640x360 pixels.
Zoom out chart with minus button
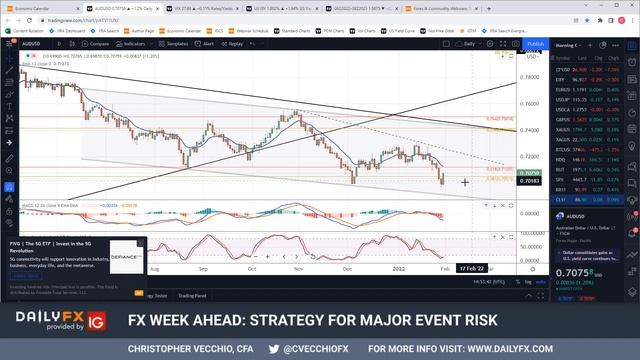point(255,257)
